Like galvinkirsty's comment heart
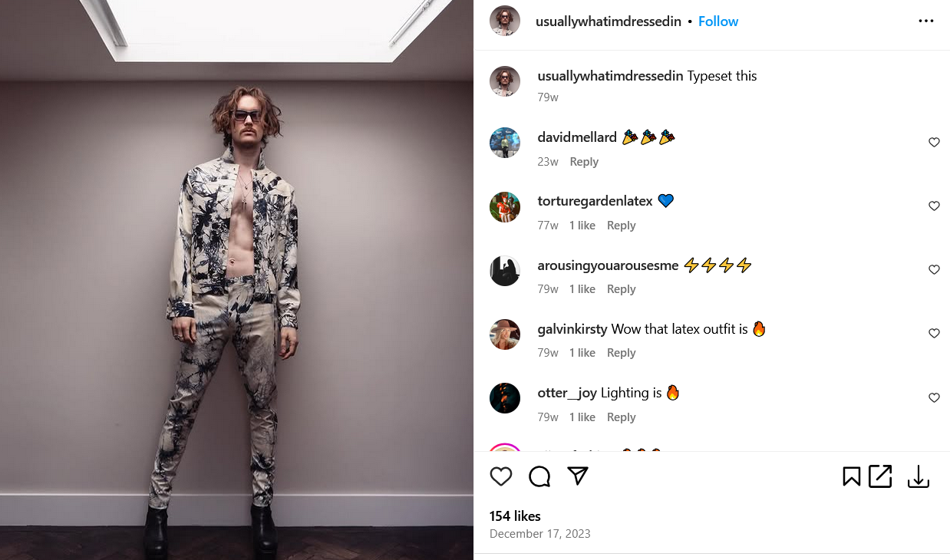 934,333
